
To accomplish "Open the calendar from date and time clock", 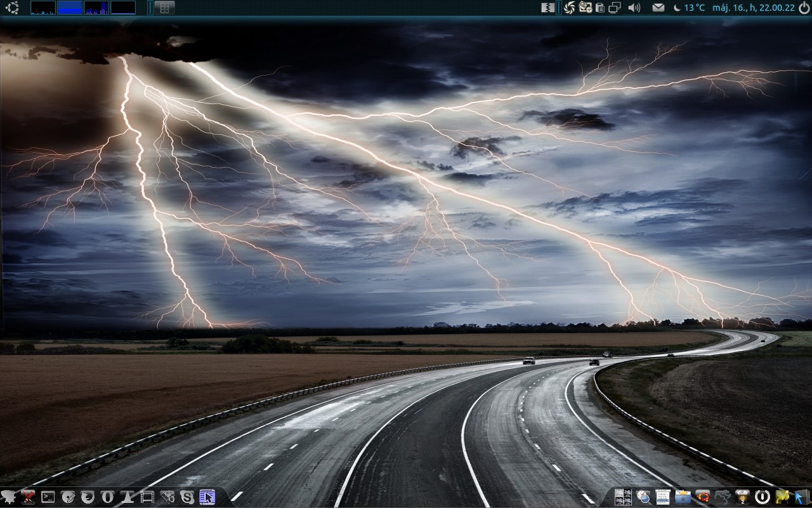I will pyautogui.click(x=754, y=8).
